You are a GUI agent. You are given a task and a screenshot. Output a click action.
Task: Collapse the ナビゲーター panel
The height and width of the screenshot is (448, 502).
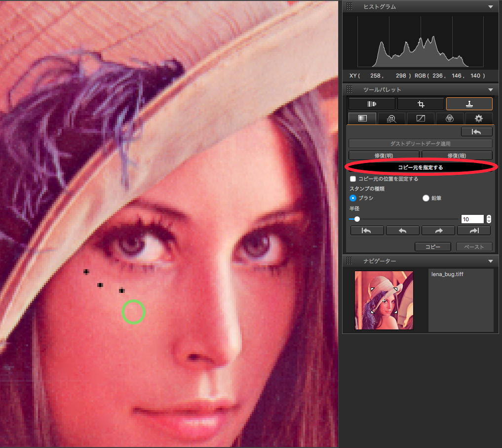491,261
